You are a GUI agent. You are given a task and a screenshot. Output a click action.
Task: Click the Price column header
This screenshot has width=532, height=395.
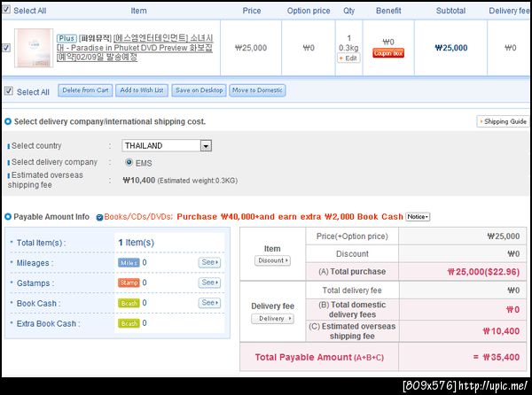252,11
